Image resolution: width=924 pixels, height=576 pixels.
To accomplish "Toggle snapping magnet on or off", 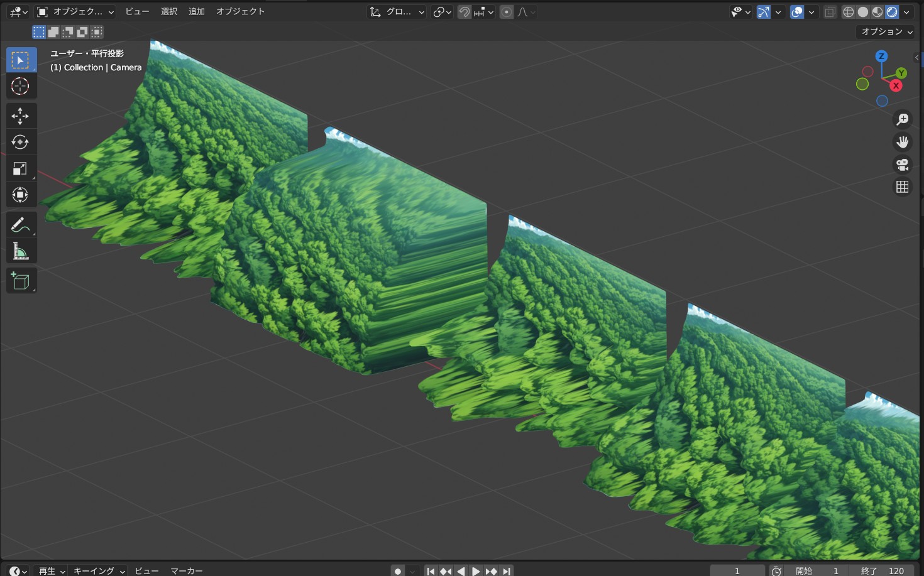I will [464, 12].
